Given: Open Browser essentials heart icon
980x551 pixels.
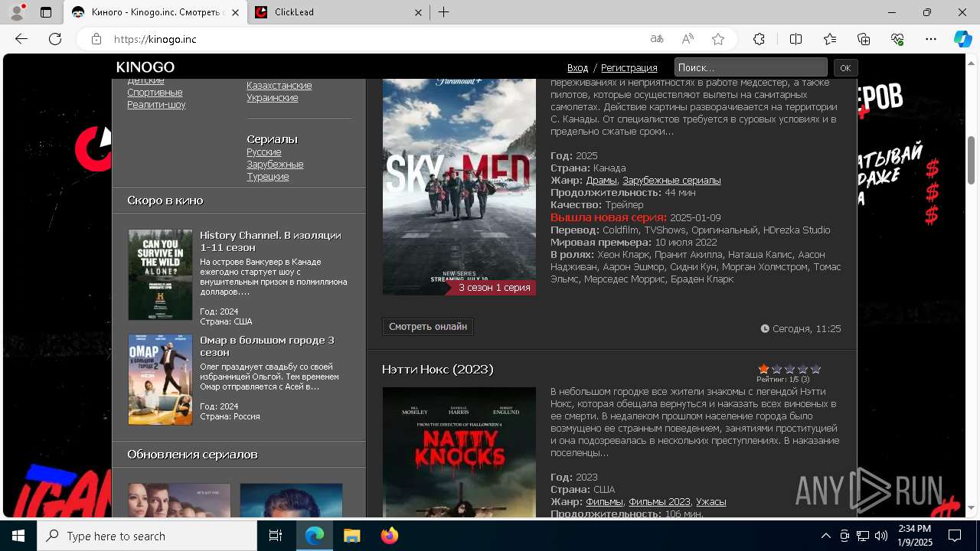Looking at the screenshot, I should tap(897, 39).
